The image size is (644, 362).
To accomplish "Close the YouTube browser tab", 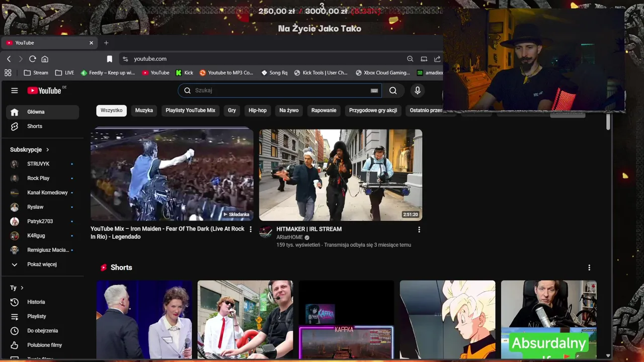I will tap(91, 43).
